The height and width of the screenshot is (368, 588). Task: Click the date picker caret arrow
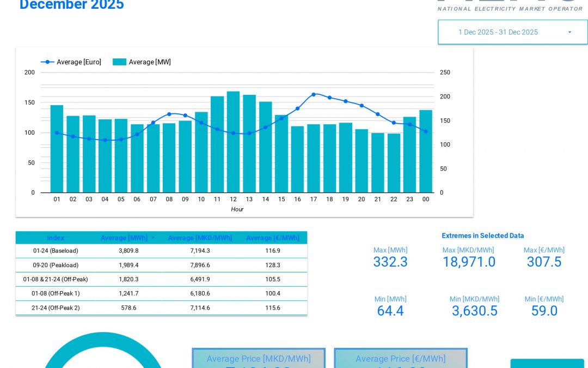[x=569, y=32]
